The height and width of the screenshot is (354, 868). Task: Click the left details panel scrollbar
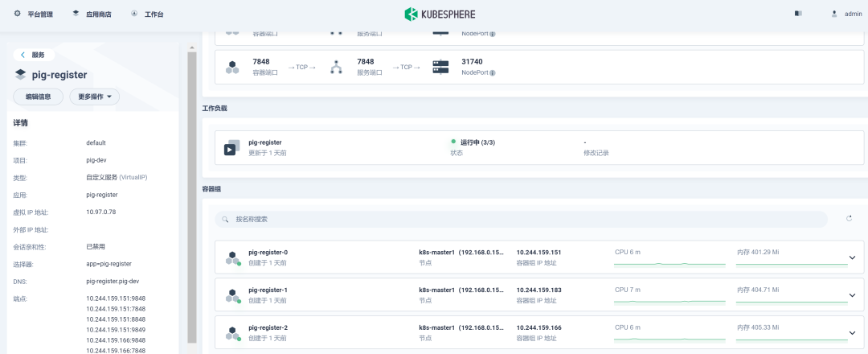[191, 193]
